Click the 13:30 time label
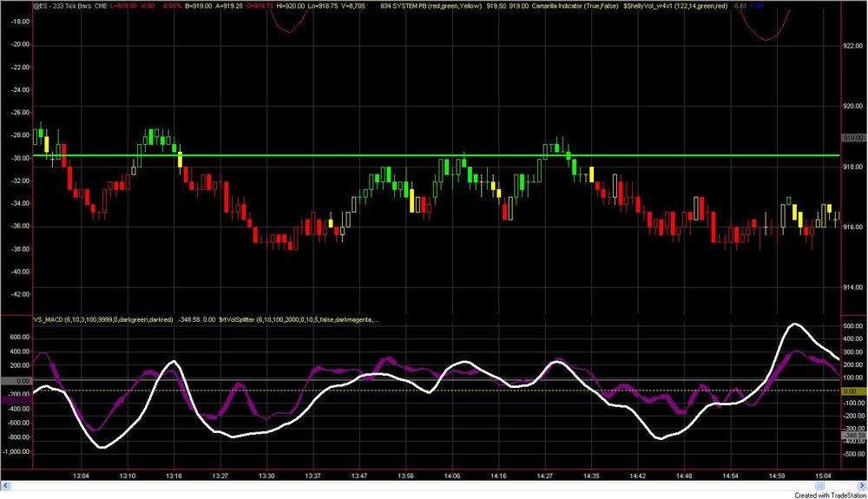The width and height of the screenshot is (868, 499). click(x=266, y=476)
